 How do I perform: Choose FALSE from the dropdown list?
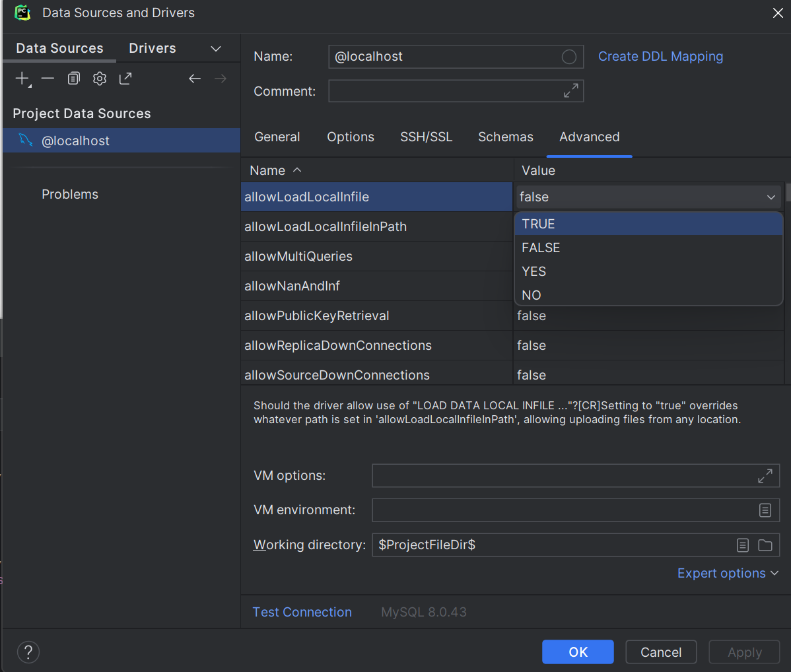coord(648,248)
